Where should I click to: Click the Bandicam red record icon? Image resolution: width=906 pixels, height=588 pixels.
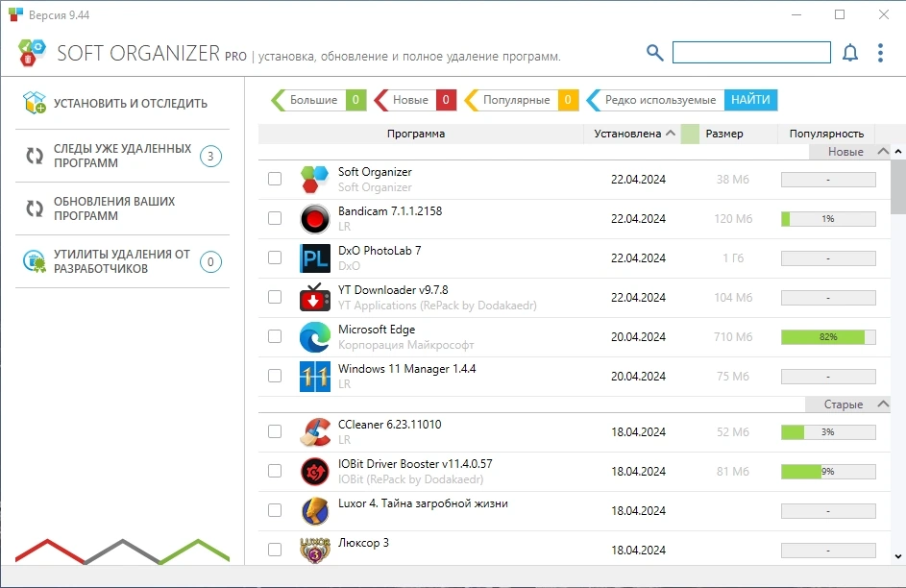click(x=315, y=218)
